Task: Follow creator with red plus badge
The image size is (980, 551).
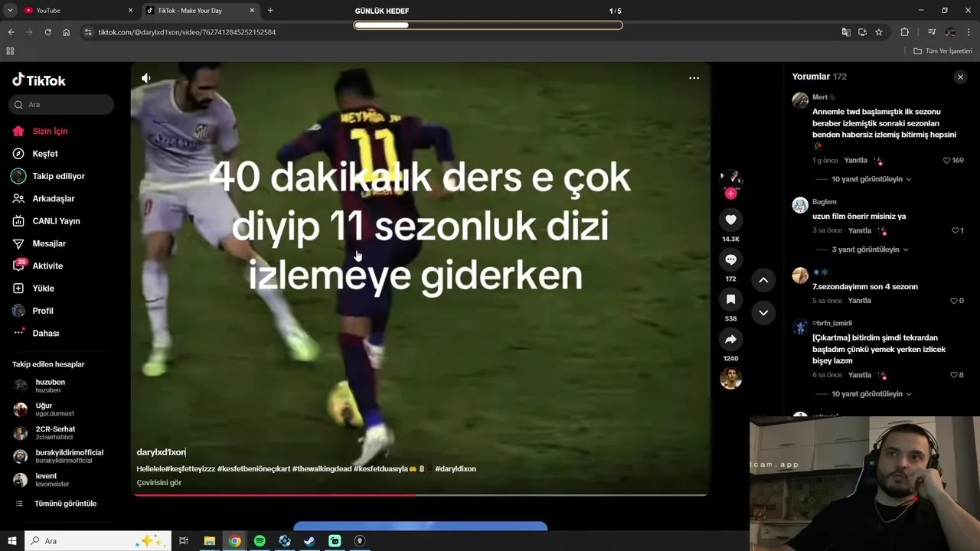Action: tap(730, 194)
